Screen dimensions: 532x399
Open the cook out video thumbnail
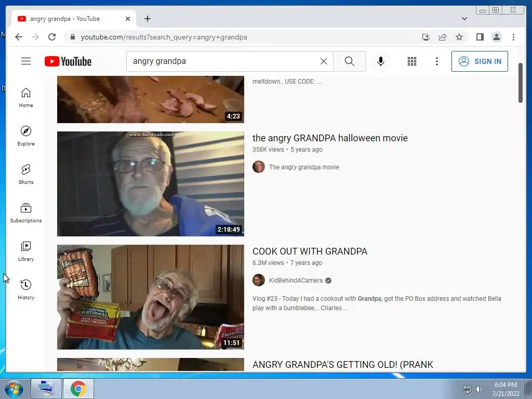coord(150,297)
